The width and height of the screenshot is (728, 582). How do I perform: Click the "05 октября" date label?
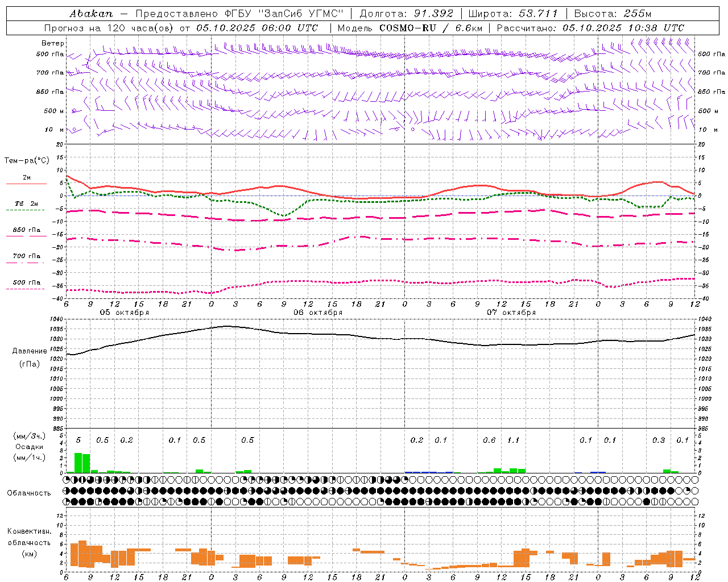[x=125, y=313]
